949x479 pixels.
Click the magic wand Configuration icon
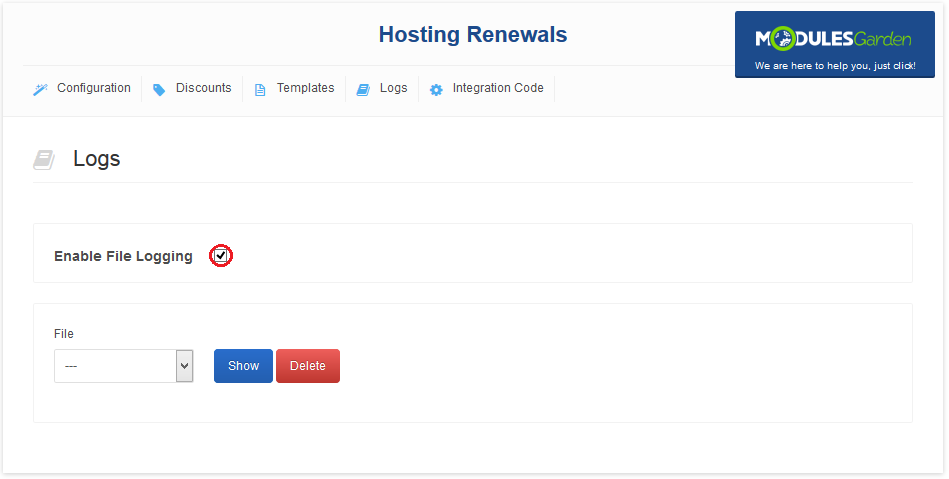(x=40, y=90)
